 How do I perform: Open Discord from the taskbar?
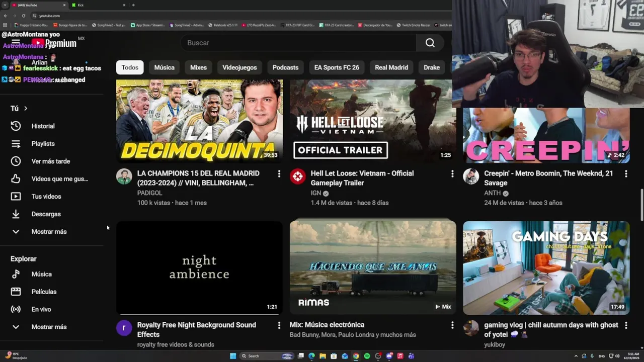(389, 356)
